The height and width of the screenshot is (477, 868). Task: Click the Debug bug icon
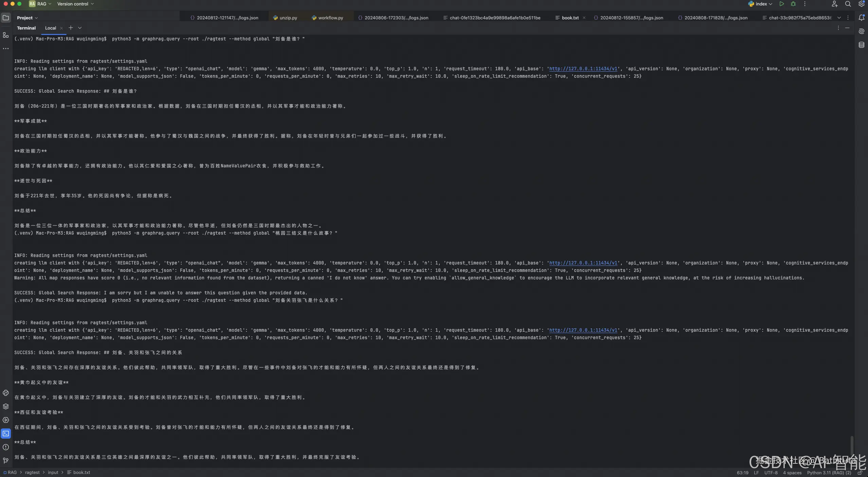point(793,4)
